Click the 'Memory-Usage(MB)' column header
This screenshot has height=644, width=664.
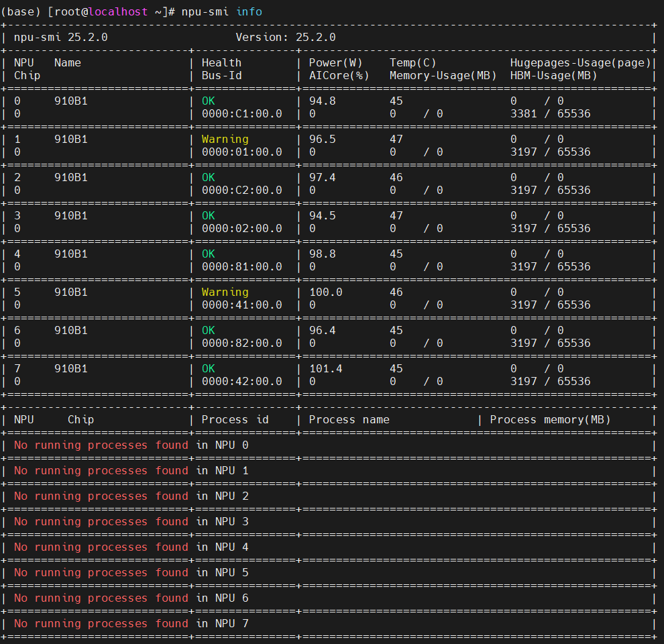click(443, 75)
